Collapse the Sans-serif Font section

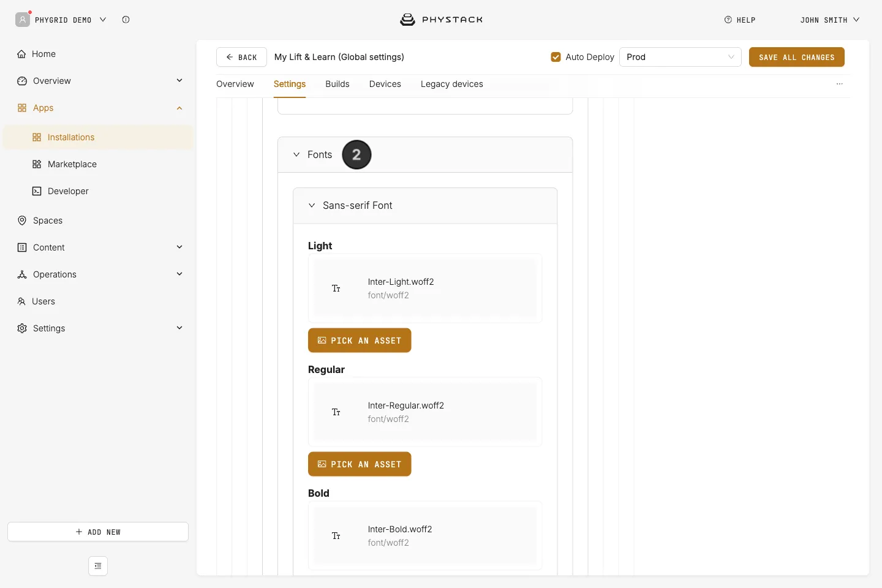312,206
